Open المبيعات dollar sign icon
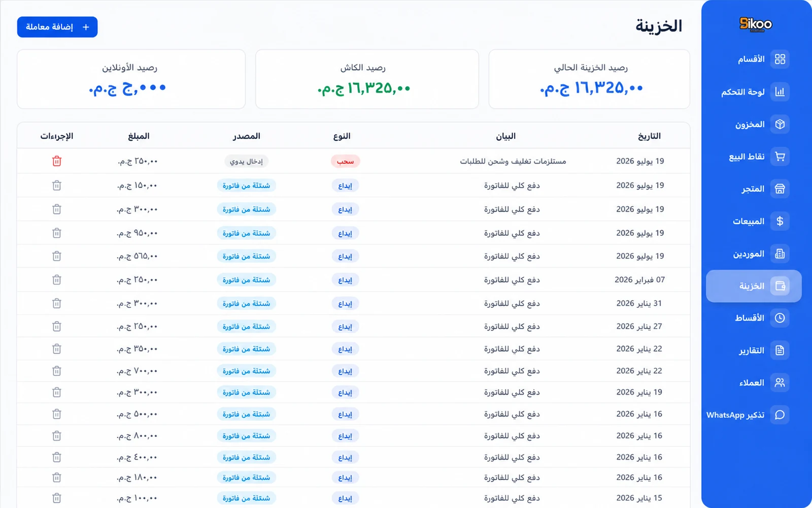 click(780, 221)
